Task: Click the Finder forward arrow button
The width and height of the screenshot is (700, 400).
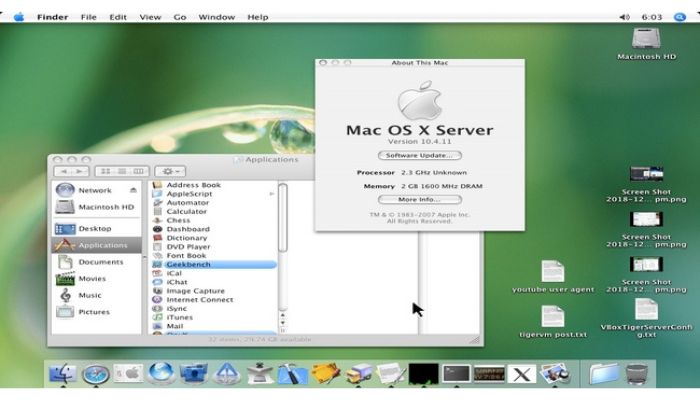Action: 80,171
